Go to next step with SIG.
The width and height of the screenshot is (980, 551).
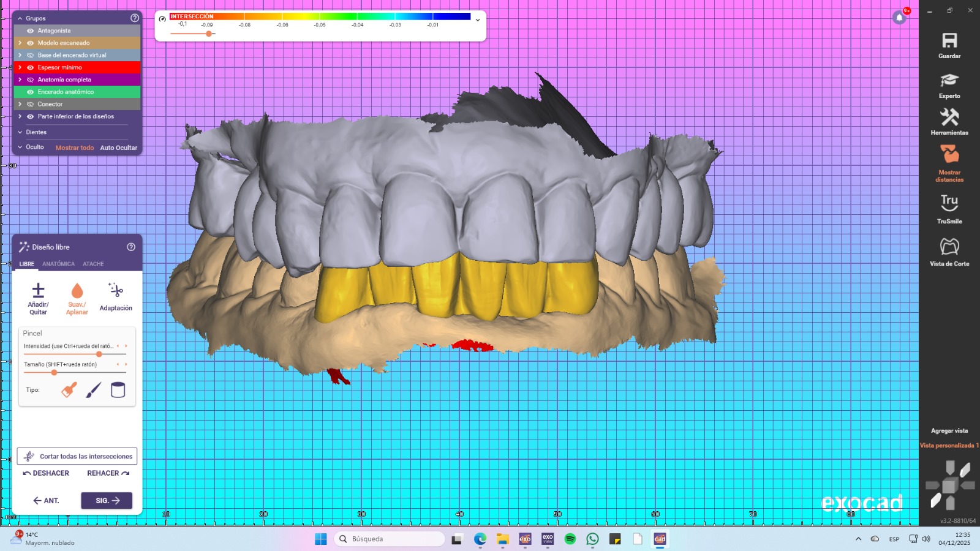(x=107, y=501)
